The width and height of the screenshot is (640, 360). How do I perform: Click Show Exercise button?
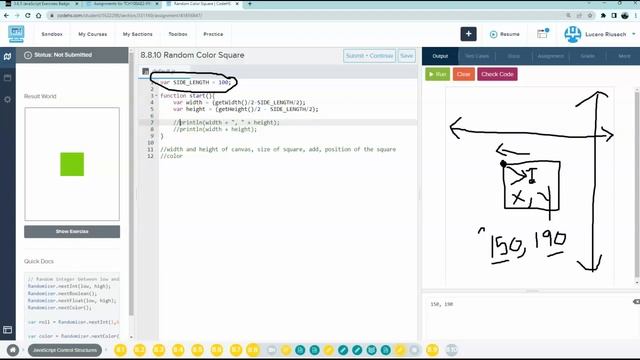pos(72,231)
